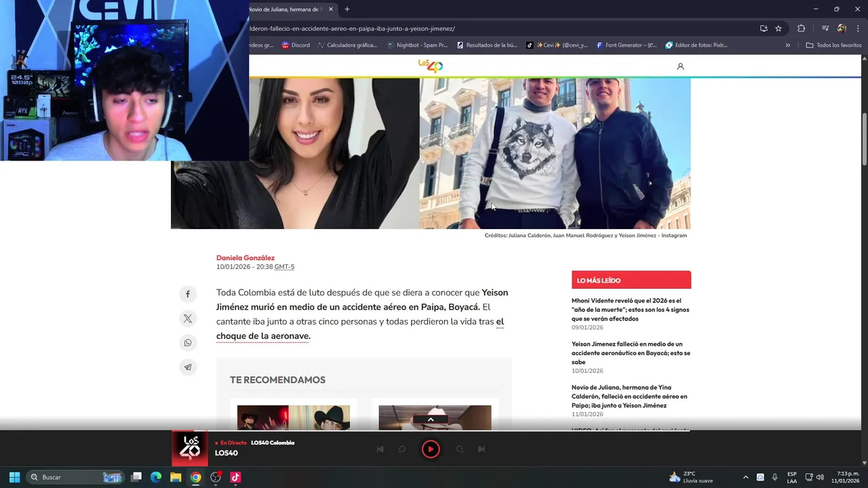Open File Explorer from the taskbar
The width and height of the screenshot is (868, 488).
pyautogui.click(x=176, y=477)
